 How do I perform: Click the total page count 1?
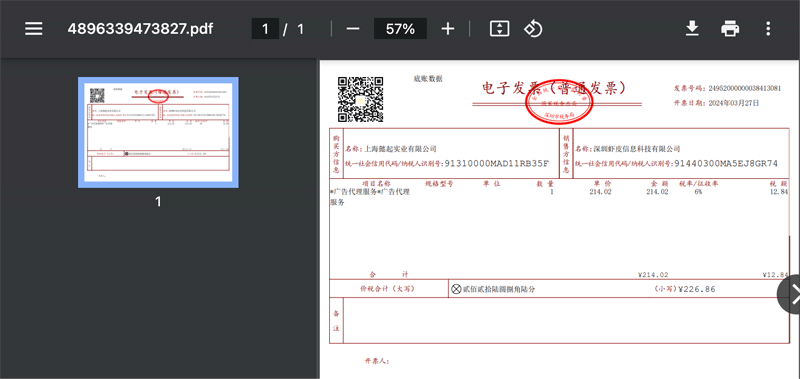click(301, 29)
